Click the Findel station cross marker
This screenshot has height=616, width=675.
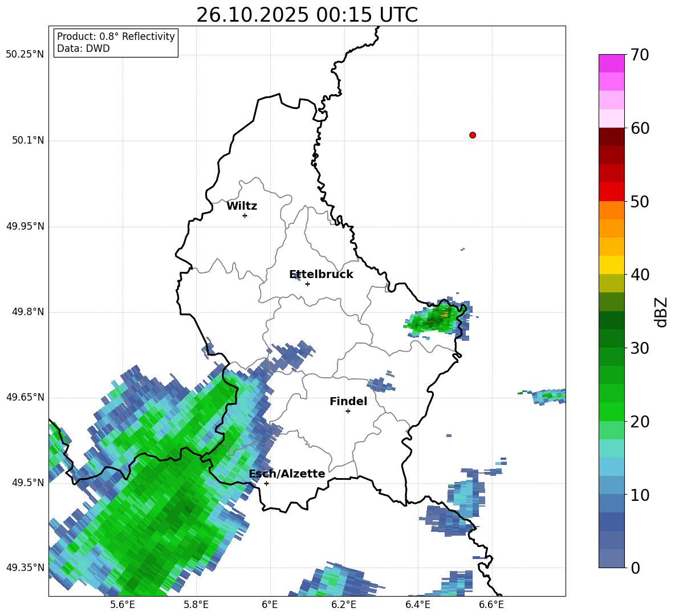(348, 411)
